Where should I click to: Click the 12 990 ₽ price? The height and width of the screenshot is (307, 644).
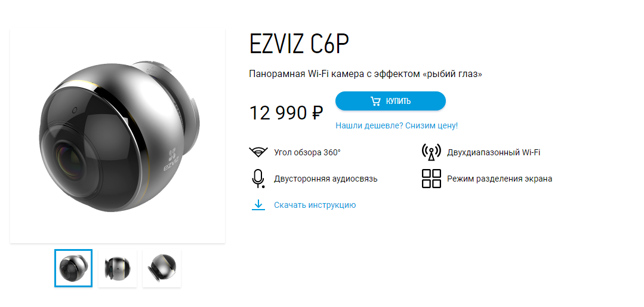(286, 113)
